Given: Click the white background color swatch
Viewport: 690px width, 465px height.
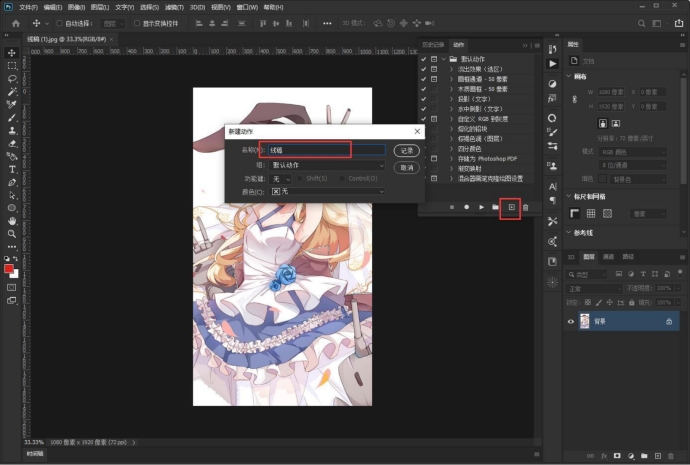Looking at the screenshot, I should pos(16,275).
